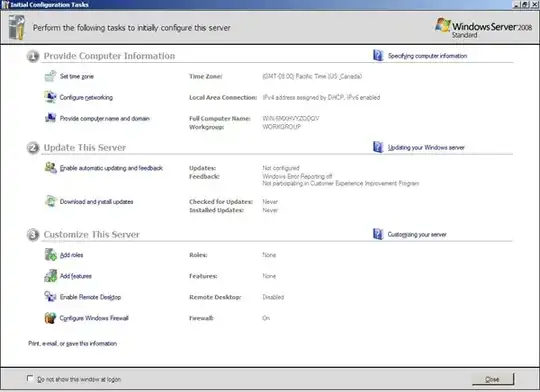Click Windows Error Reporting off text
Screen dimensions: 540x392
297,176
